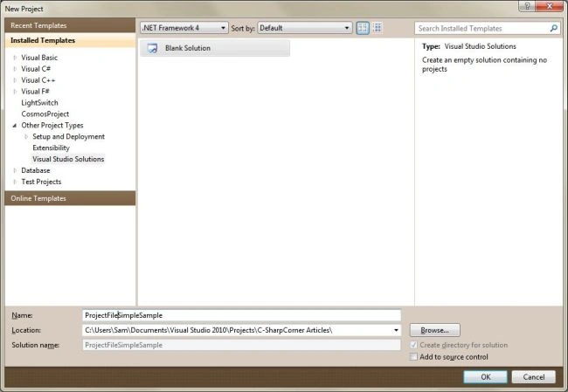The width and height of the screenshot is (568, 392).
Task: Select Extensibility under Other Project Types
Action: point(51,148)
